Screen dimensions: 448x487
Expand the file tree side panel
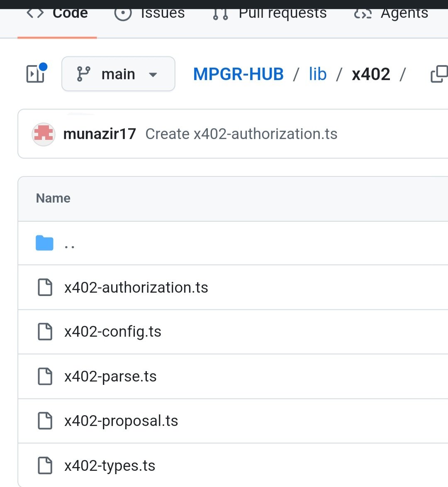click(x=36, y=73)
